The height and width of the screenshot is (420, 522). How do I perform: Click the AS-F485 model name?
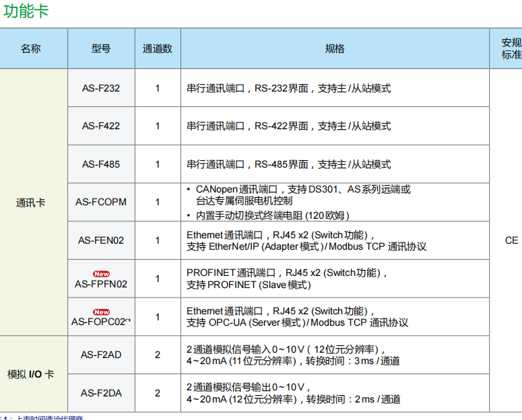point(101,164)
